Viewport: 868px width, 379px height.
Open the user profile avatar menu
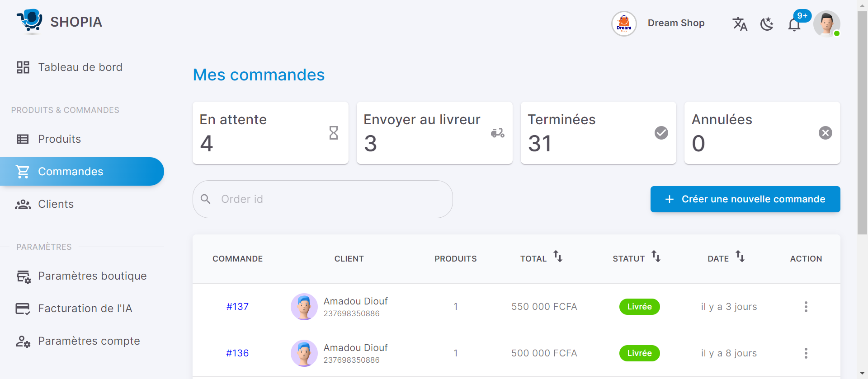(826, 23)
